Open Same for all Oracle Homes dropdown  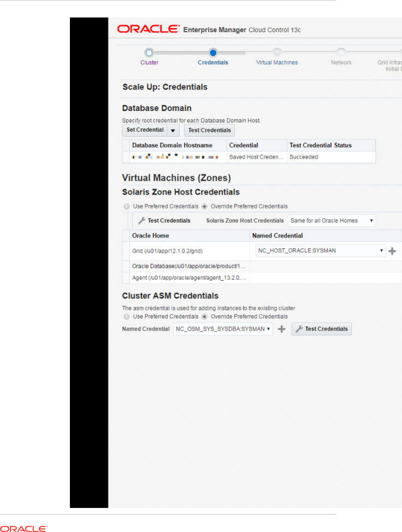(x=332, y=220)
